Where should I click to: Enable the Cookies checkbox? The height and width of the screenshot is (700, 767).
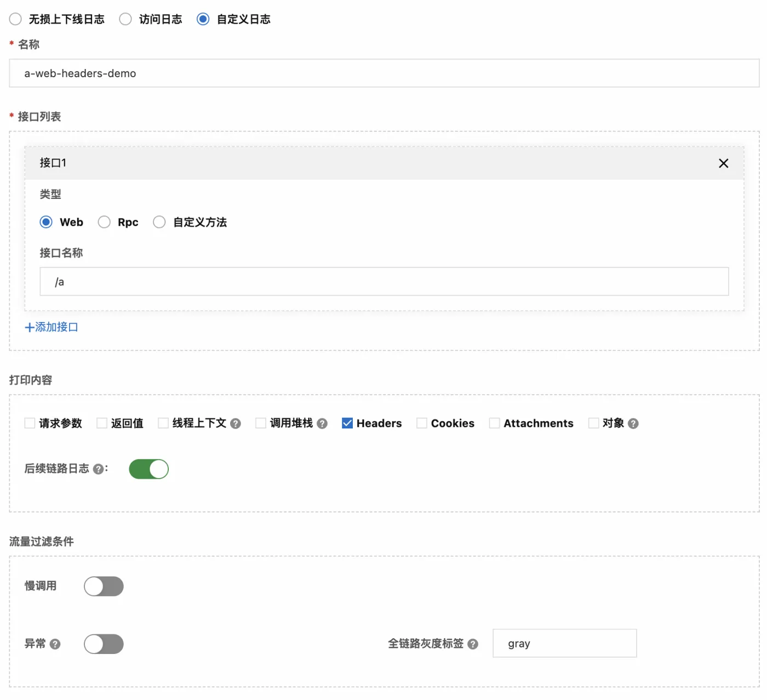pyautogui.click(x=422, y=423)
